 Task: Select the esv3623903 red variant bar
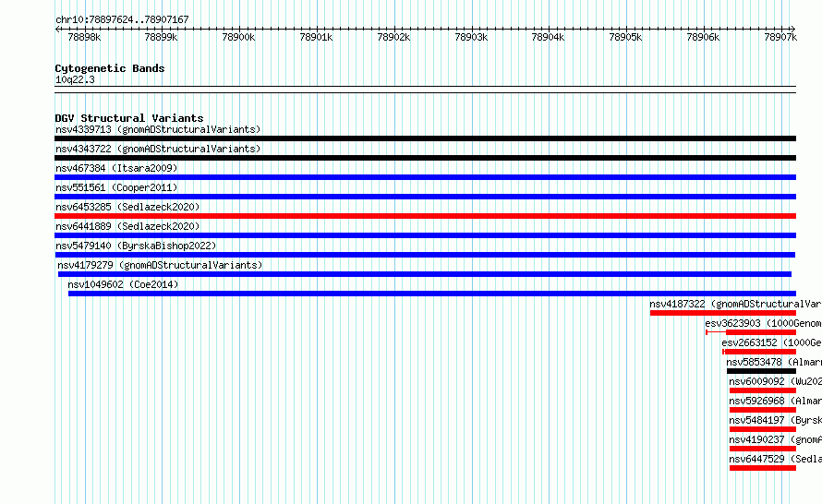751,332
